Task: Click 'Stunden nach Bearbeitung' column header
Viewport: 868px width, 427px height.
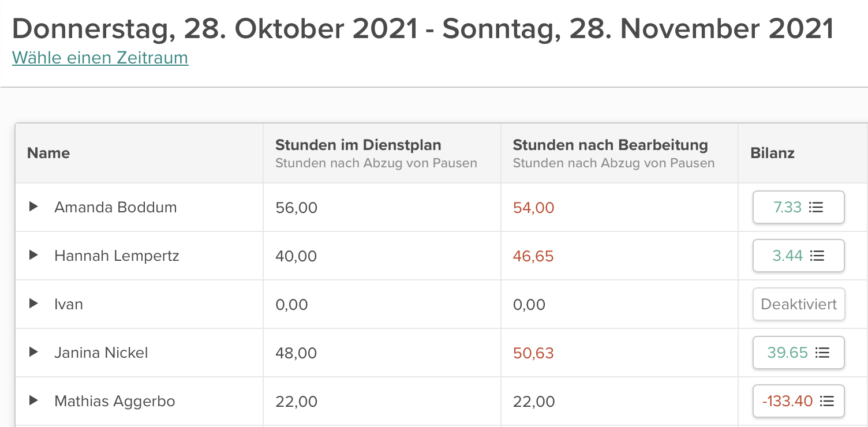Action: tap(610, 145)
